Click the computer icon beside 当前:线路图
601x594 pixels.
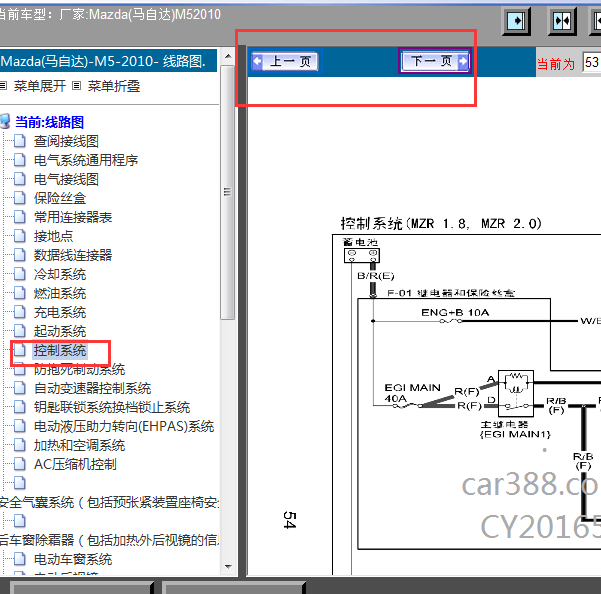[5, 122]
